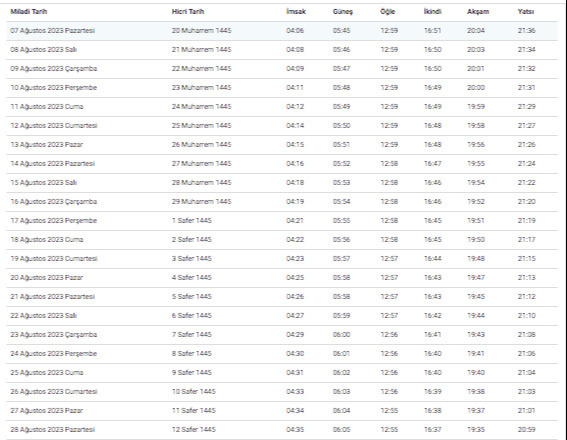The width and height of the screenshot is (567, 440).
Task: Click the Güneş column header
Action: click(342, 12)
